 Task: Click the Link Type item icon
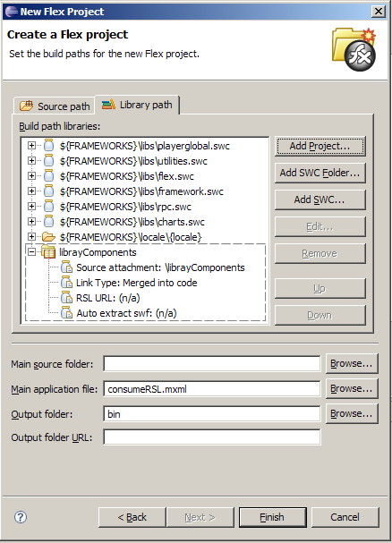pos(66,283)
